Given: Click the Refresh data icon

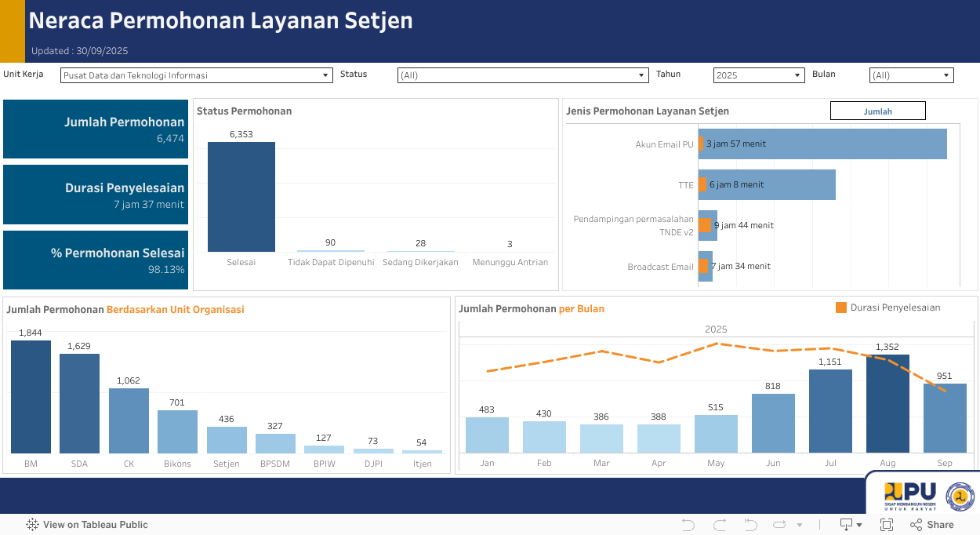Looking at the screenshot, I should tap(780, 525).
